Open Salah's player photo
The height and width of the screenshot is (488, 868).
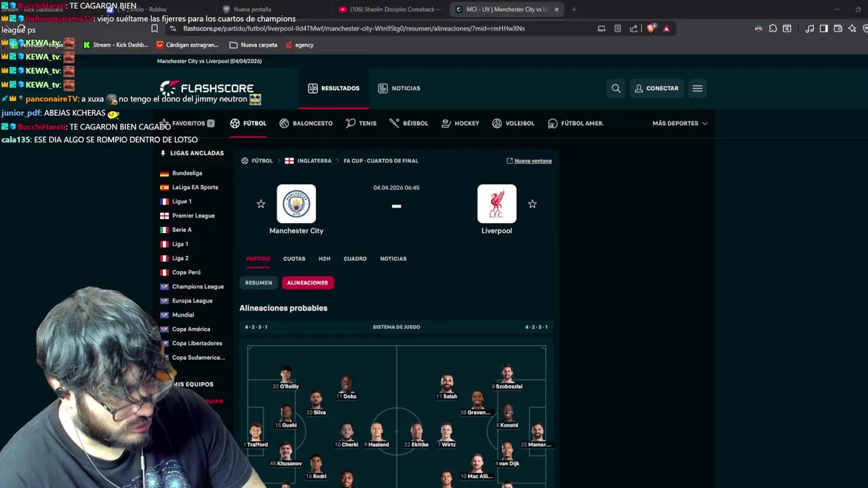click(x=447, y=383)
